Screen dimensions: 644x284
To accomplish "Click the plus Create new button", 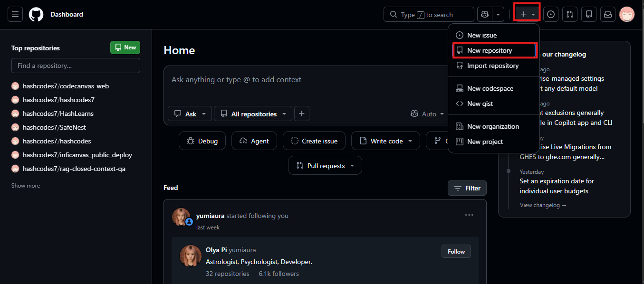I will (527, 14).
